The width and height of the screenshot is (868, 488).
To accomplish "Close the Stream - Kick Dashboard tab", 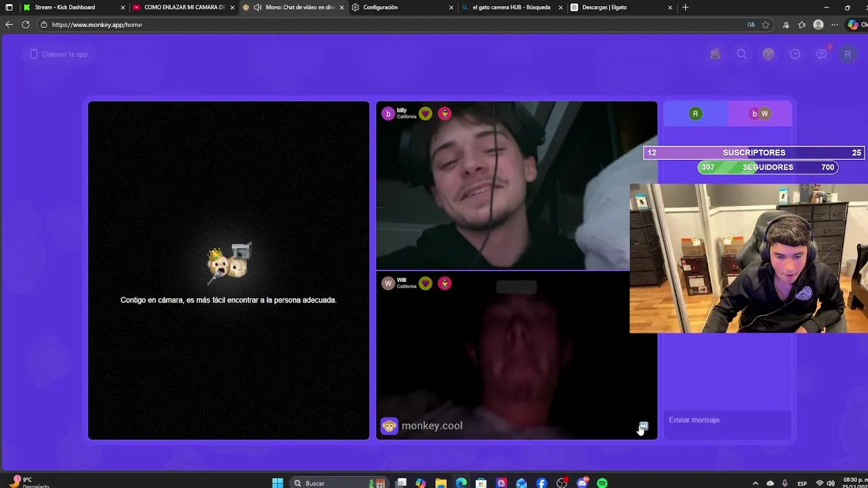I will click(x=123, y=7).
